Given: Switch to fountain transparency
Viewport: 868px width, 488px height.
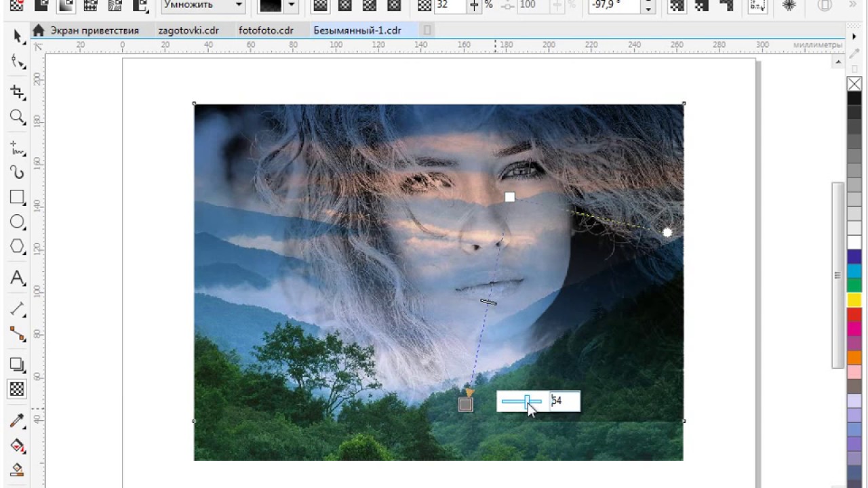Looking at the screenshot, I should pyautogui.click(x=66, y=5).
